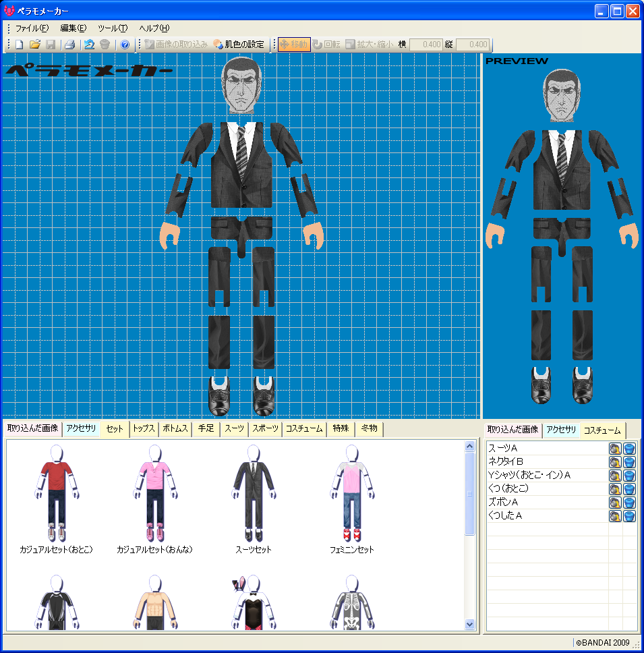
Task: Open the ファイル(F) menu
Action: pos(32,28)
